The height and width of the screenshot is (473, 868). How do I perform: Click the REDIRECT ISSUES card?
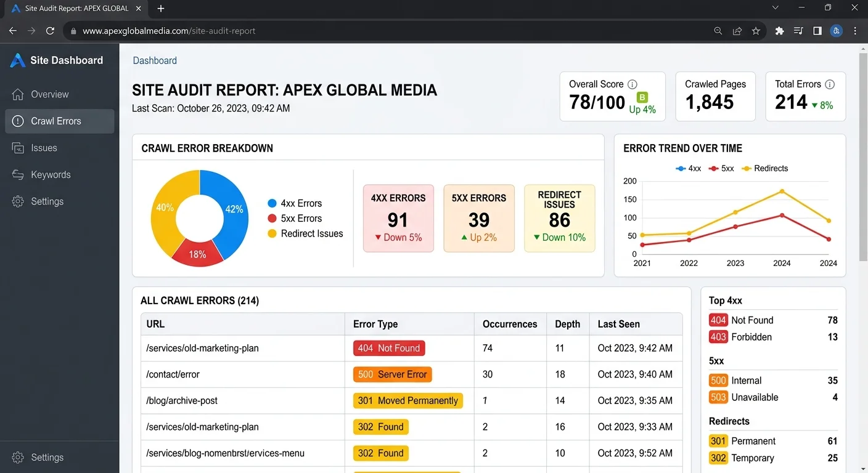point(560,218)
